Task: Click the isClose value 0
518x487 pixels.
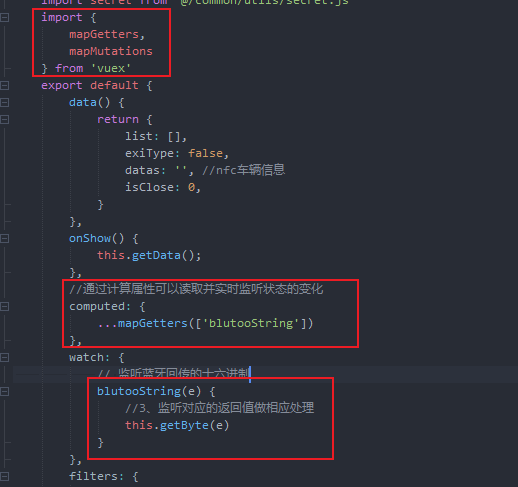Action: pyautogui.click(x=191, y=187)
